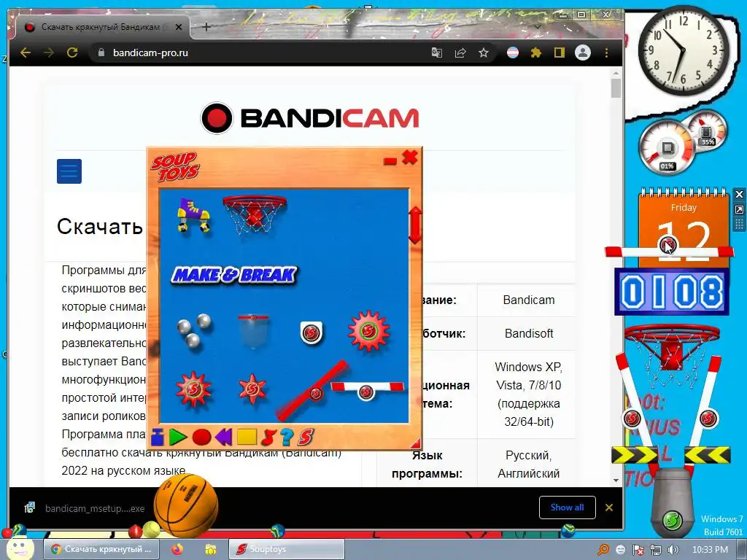Select the silver metal balls toy
Screen dimensions: 747x560
point(194,330)
